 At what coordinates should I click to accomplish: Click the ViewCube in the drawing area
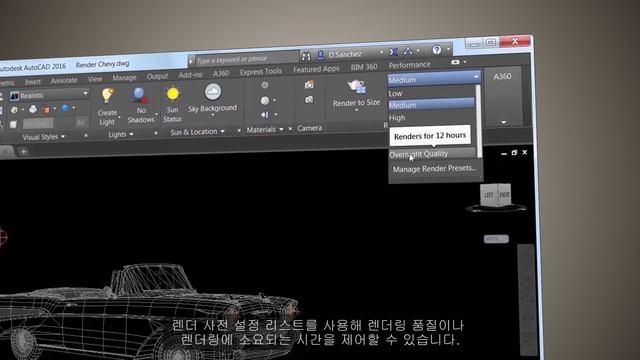point(496,196)
